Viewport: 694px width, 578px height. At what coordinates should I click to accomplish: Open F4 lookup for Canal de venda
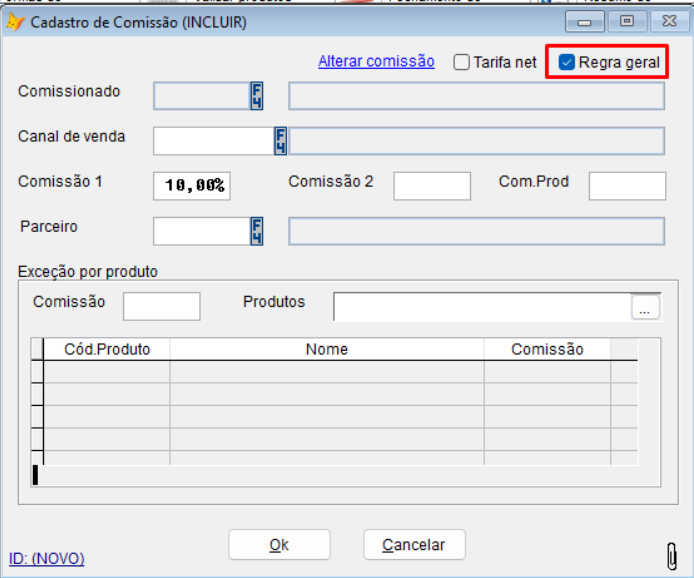pos(281,141)
